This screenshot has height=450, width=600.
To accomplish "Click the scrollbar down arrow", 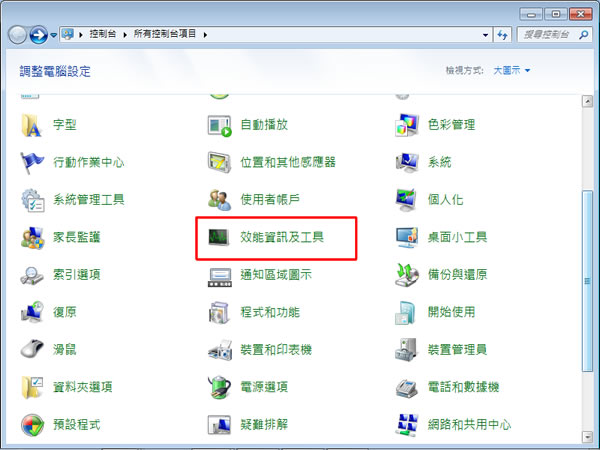I will point(587,436).
